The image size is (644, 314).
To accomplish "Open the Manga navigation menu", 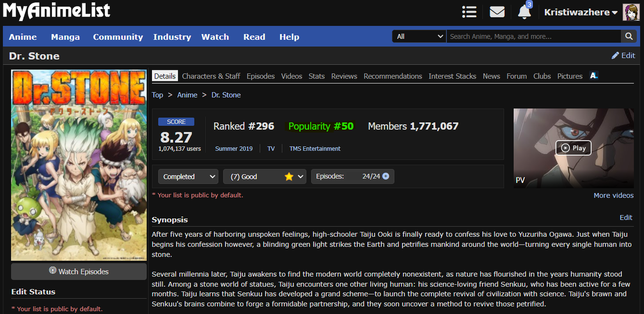I will pos(65,37).
